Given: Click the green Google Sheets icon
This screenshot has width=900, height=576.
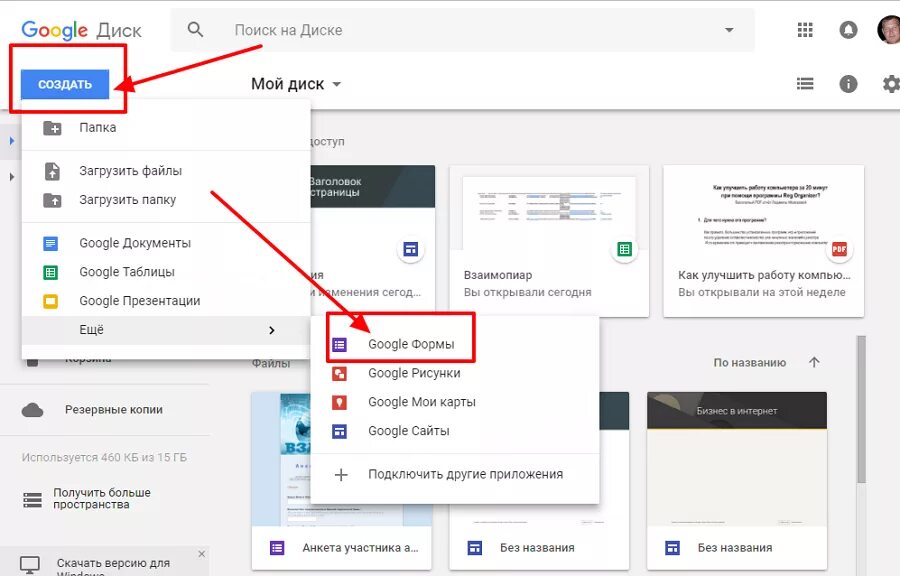Looking at the screenshot, I should tap(51, 272).
